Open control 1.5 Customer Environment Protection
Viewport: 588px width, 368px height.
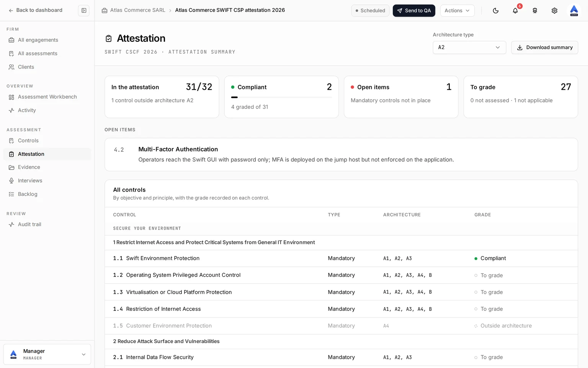[341, 326]
